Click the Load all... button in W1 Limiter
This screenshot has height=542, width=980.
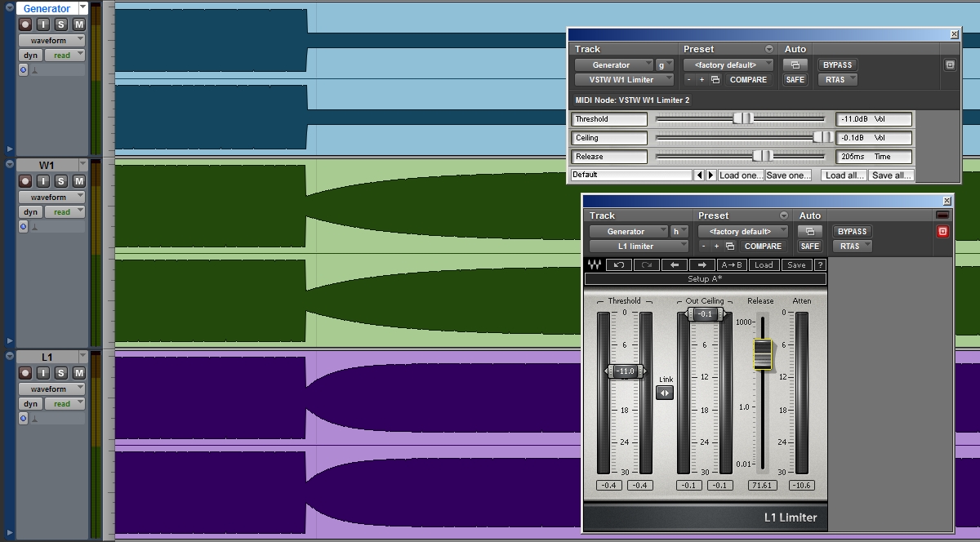[x=844, y=175]
